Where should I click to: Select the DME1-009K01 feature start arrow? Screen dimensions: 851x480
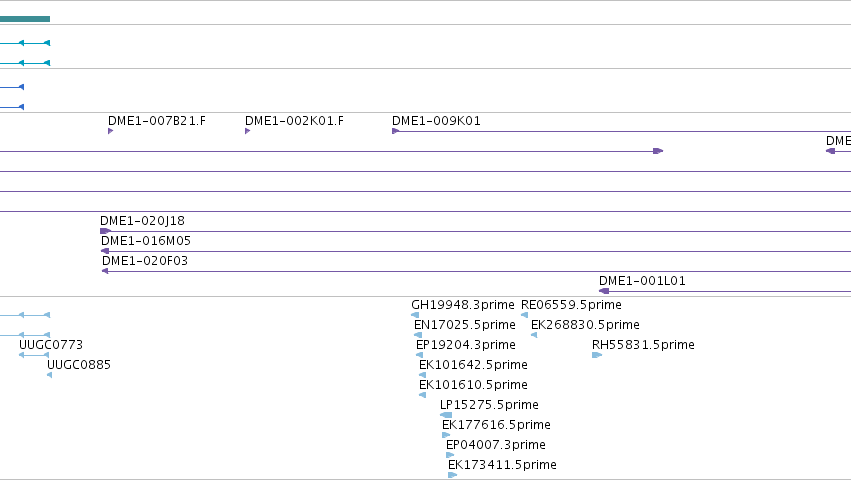click(x=396, y=131)
